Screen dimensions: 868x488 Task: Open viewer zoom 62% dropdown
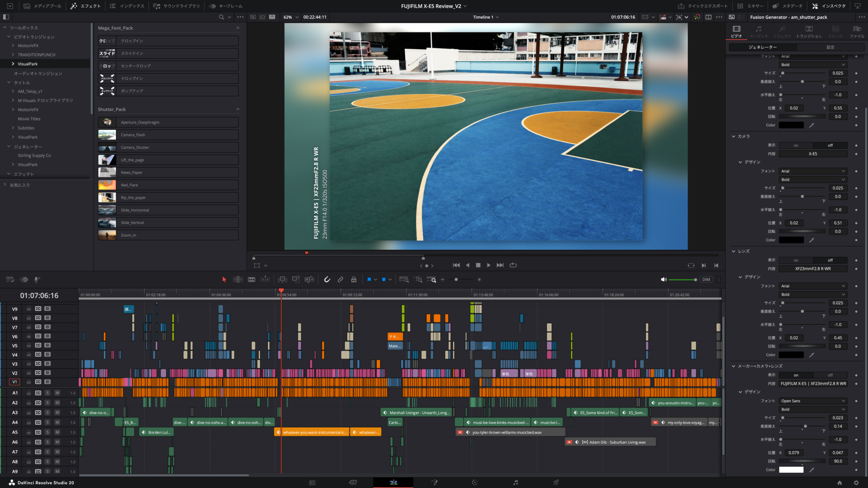[291, 17]
